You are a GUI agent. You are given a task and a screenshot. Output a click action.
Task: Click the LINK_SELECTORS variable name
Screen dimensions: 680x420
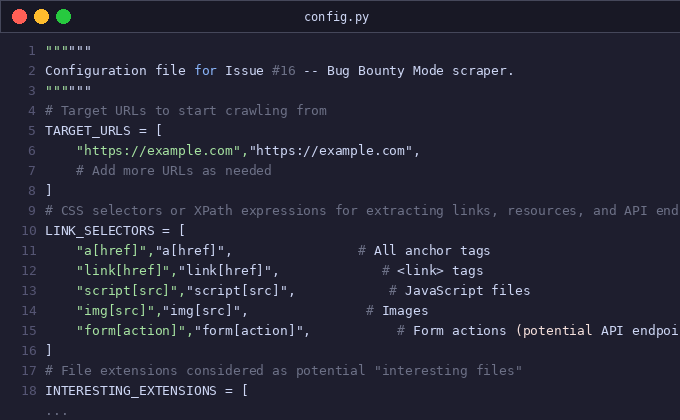click(x=100, y=230)
